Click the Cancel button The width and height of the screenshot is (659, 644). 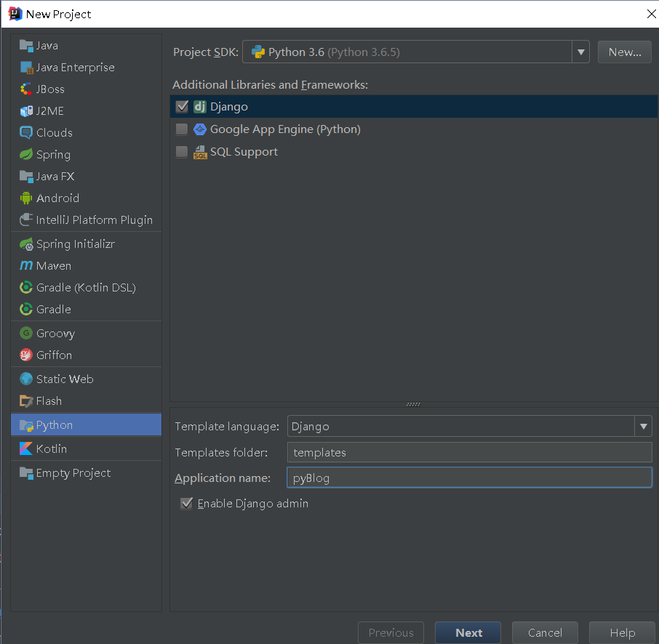[x=545, y=632]
